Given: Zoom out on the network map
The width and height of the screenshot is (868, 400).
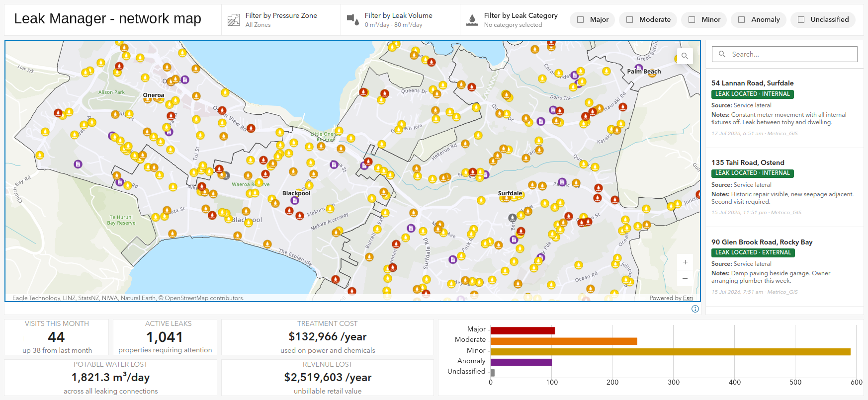Looking at the screenshot, I should pyautogui.click(x=685, y=278).
